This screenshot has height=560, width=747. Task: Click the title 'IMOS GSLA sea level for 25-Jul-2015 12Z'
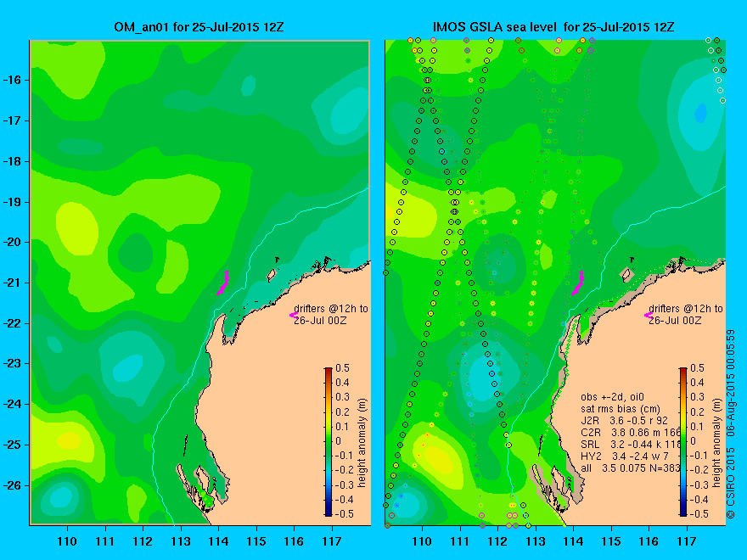click(x=553, y=26)
